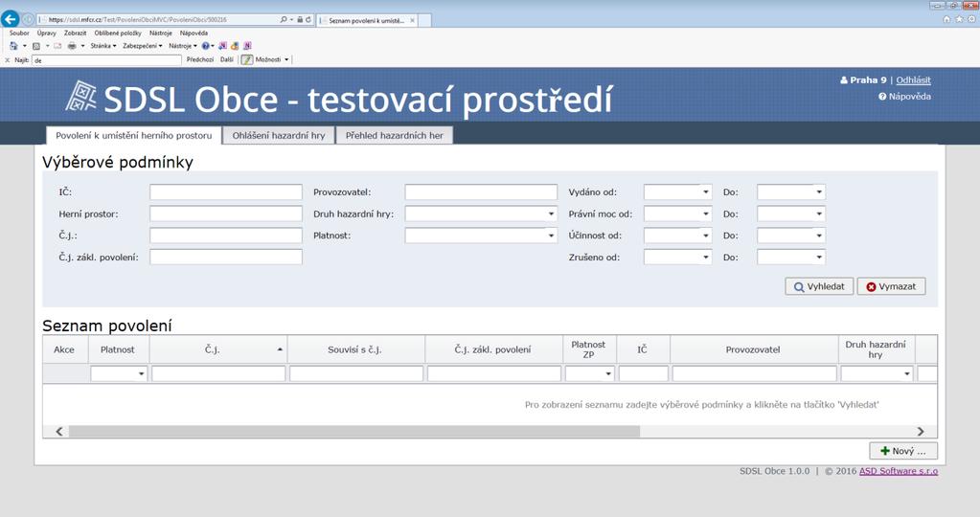980x517 pixels.
Task: Switch to Ohlášení hazardní hry tab
Action: (x=279, y=136)
